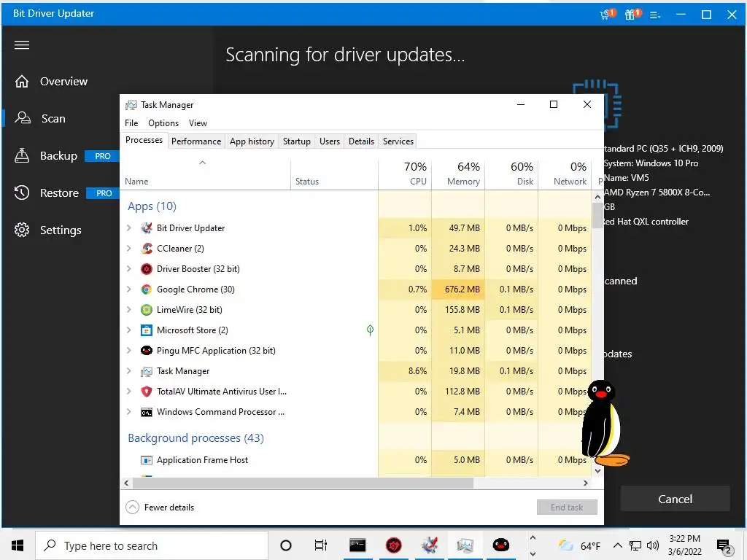747x560 pixels.
Task: Open the File menu in Task Manager
Action: [131, 123]
